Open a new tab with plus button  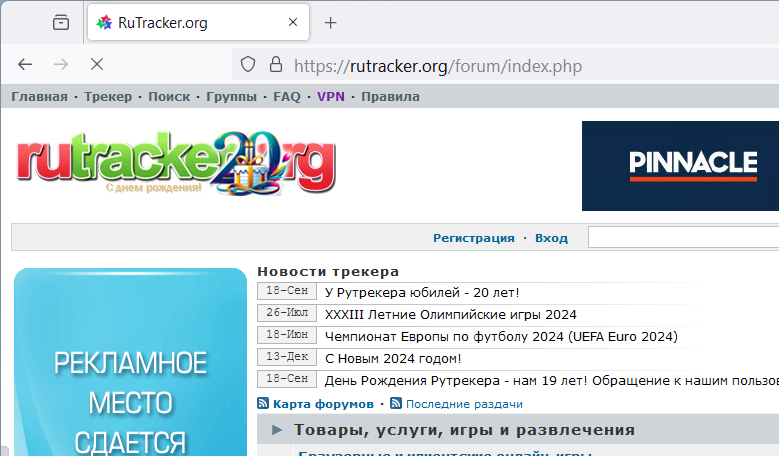330,22
